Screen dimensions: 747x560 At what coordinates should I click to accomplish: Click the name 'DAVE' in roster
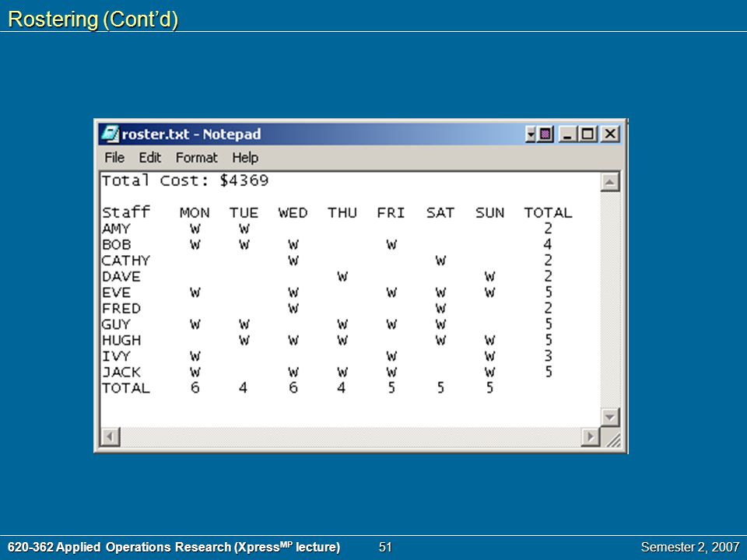121,277
